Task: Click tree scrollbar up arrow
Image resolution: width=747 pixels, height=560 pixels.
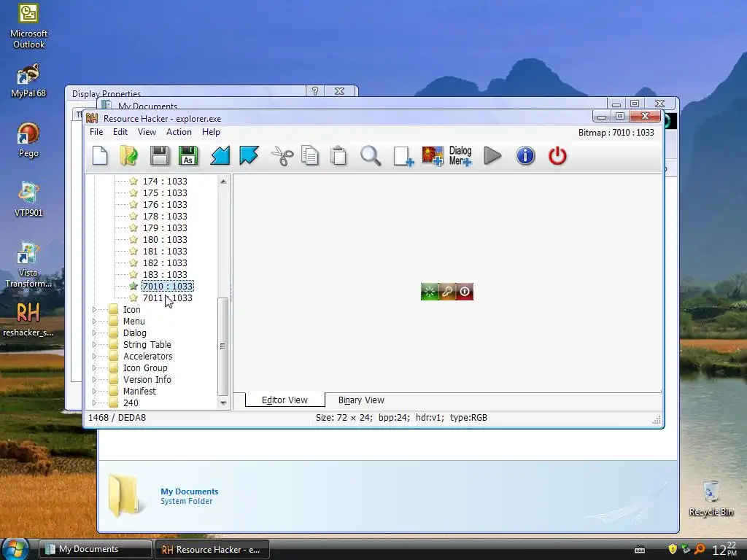Action: tap(223, 182)
